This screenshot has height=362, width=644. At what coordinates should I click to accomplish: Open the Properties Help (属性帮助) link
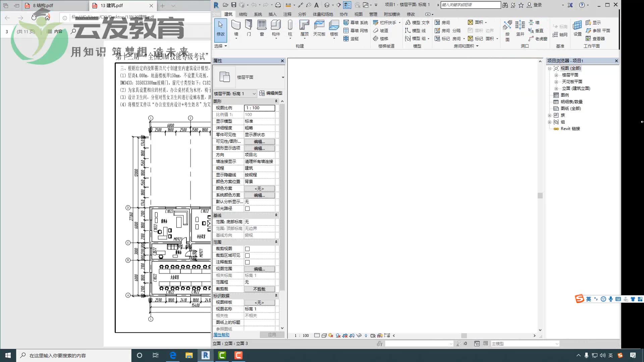click(221, 335)
